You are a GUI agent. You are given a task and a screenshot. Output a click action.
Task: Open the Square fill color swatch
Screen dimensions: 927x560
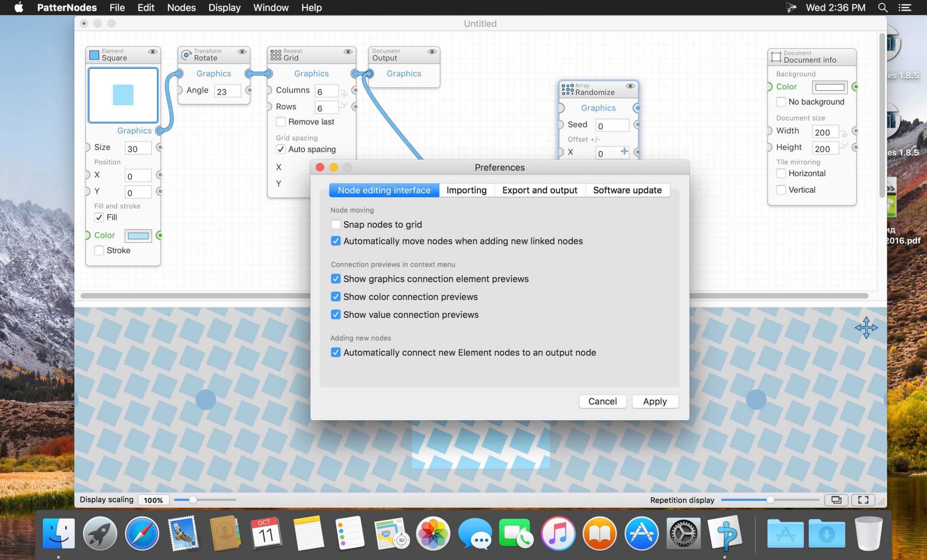click(x=138, y=236)
